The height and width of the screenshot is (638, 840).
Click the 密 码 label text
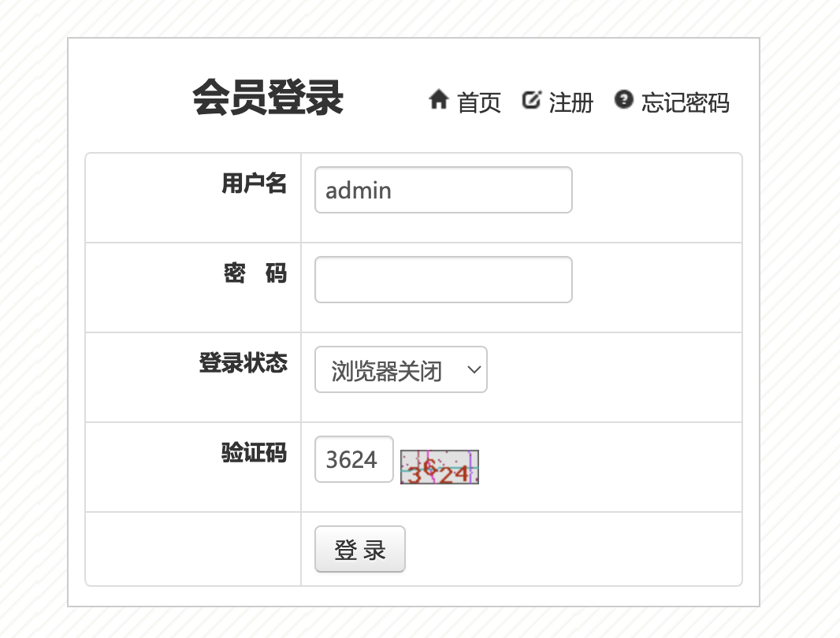(x=255, y=274)
